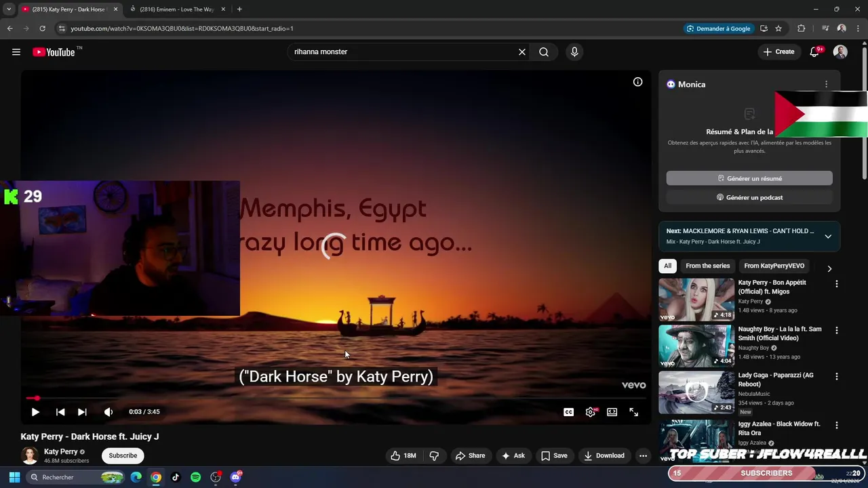Screen dimensions: 868x488
Task: Toggle closed captions on the player
Action: coord(568,411)
